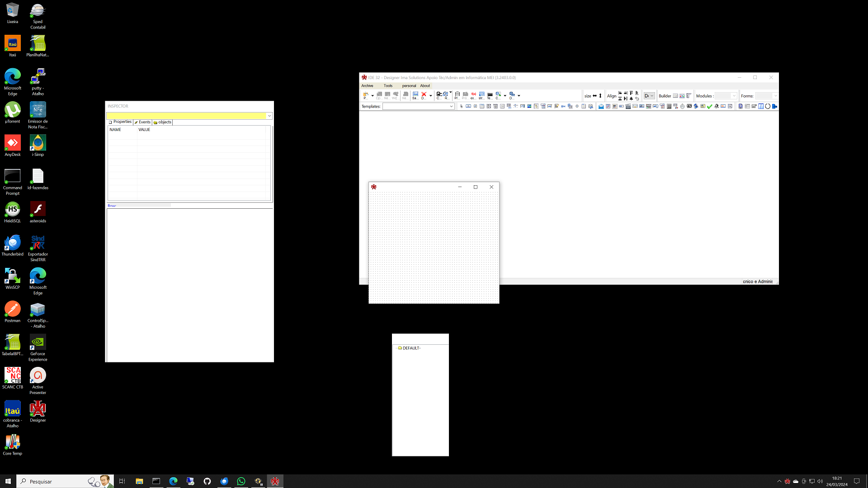Click the terminal console toolbar icon

pyautogui.click(x=490, y=95)
